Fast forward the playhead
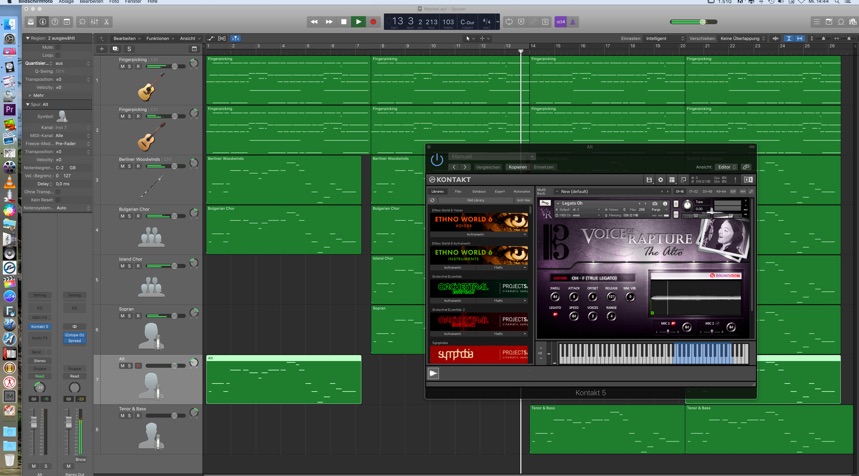 tap(329, 22)
